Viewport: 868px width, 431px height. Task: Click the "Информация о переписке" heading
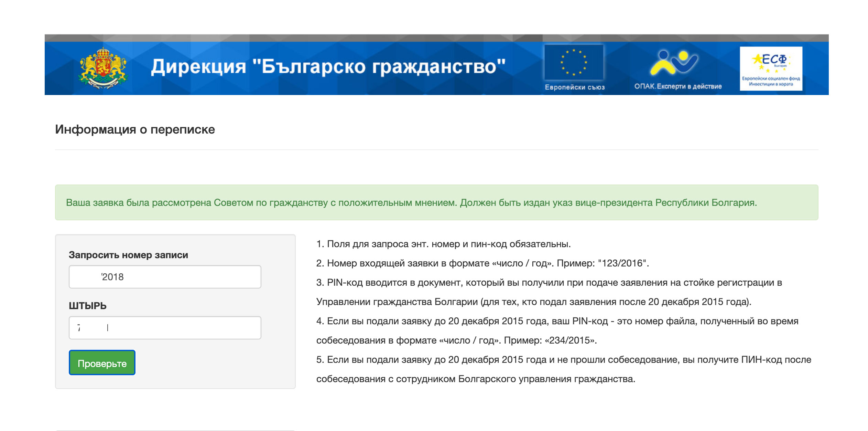tap(135, 129)
